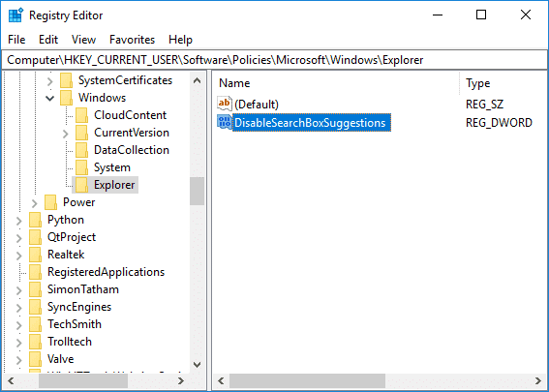This screenshot has width=549, height=392.
Task: Open the View menu
Action: pos(83,40)
